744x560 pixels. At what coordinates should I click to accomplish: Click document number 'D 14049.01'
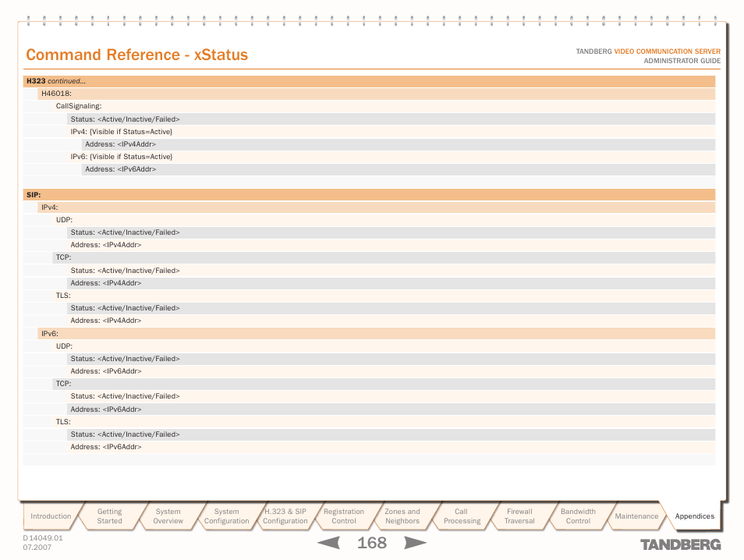[43, 537]
